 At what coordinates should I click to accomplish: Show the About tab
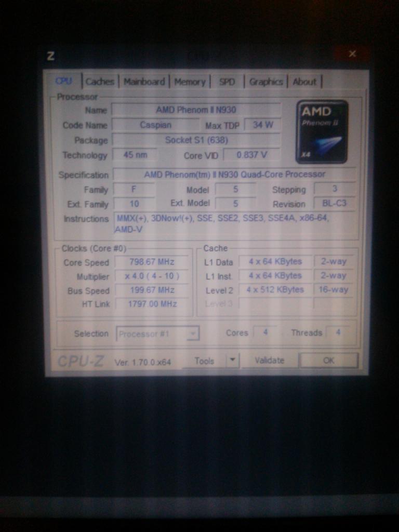[304, 82]
